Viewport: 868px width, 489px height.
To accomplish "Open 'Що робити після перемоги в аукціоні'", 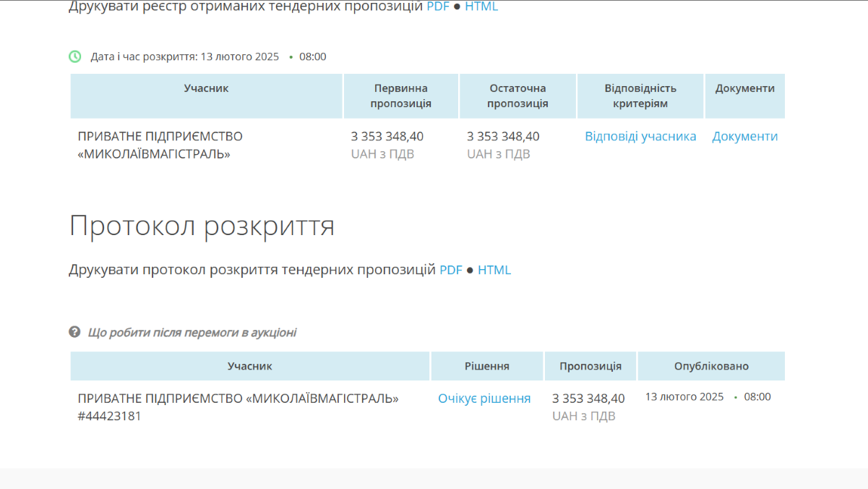I will (x=192, y=333).
